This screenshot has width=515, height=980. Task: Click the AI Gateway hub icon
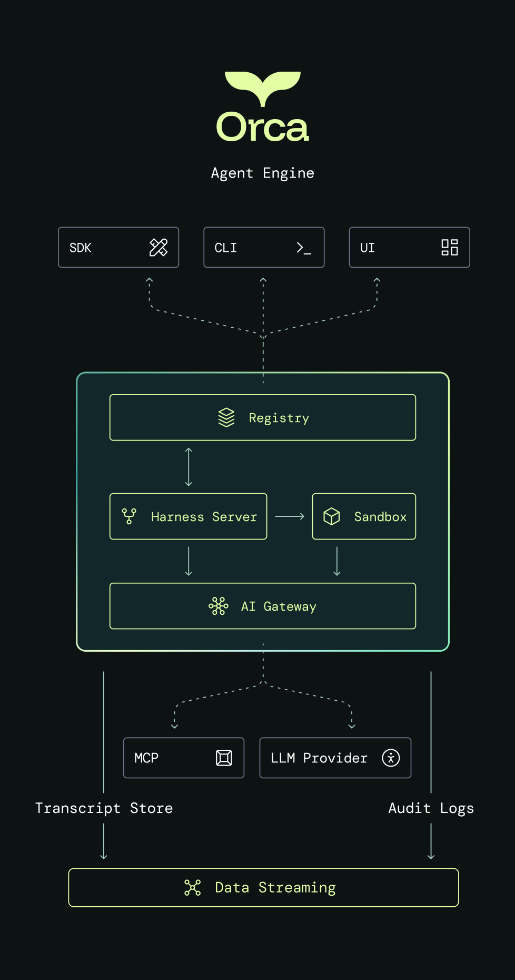(x=219, y=606)
